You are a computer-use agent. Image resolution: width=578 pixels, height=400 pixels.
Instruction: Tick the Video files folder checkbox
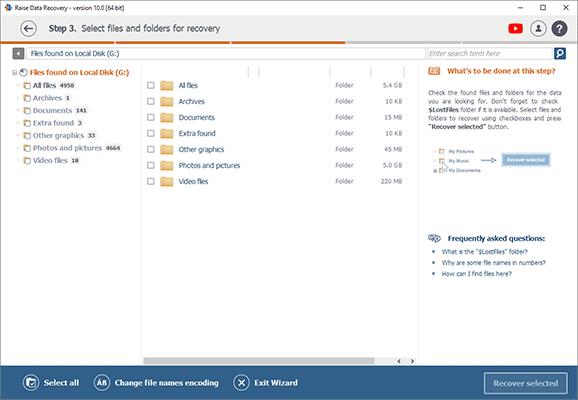[150, 181]
